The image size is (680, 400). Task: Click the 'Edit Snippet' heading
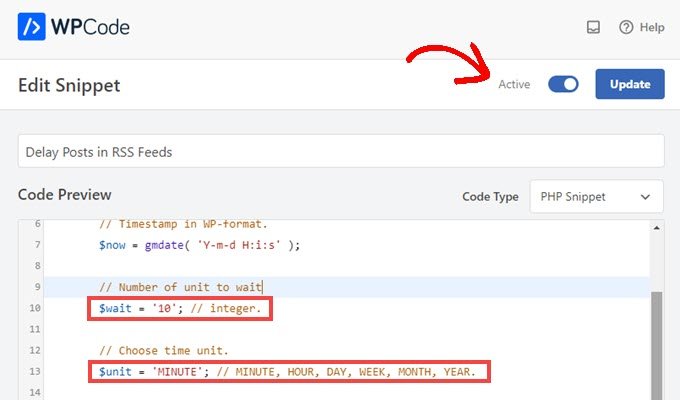pos(69,85)
